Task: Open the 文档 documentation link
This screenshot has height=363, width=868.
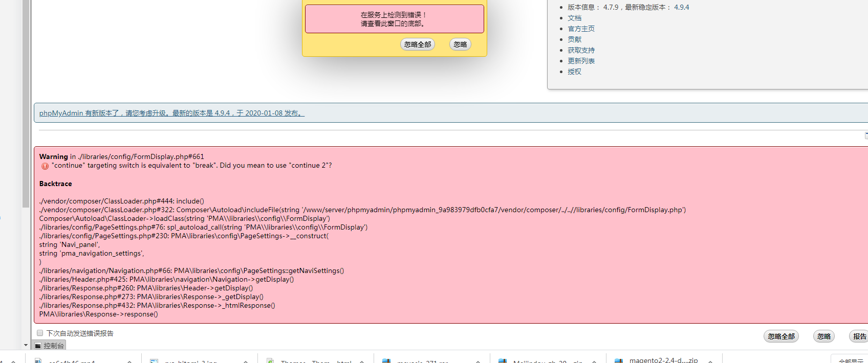Action: [x=574, y=18]
